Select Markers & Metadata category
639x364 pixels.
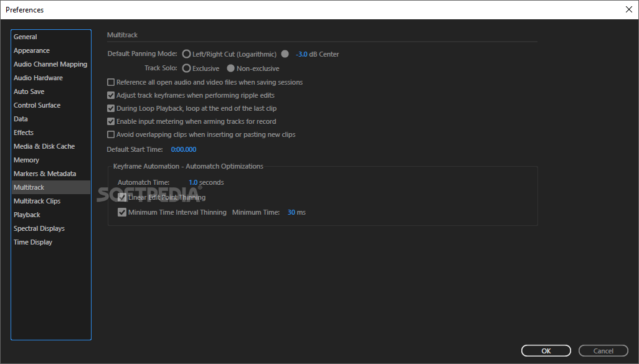[x=51, y=174]
